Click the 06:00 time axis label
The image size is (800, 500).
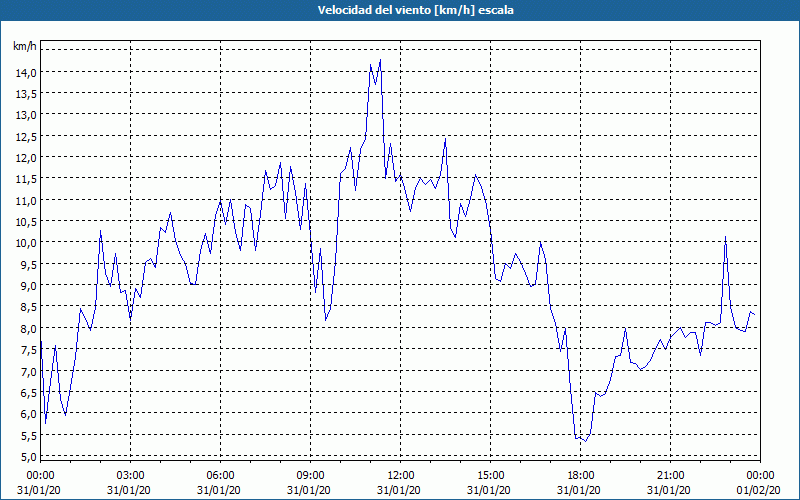click(x=220, y=476)
